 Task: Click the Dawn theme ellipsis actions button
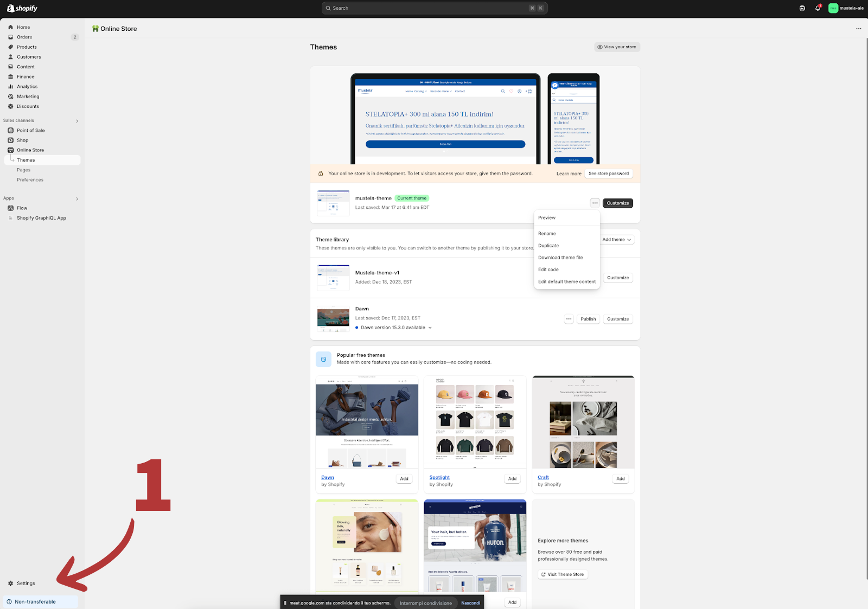click(x=569, y=319)
